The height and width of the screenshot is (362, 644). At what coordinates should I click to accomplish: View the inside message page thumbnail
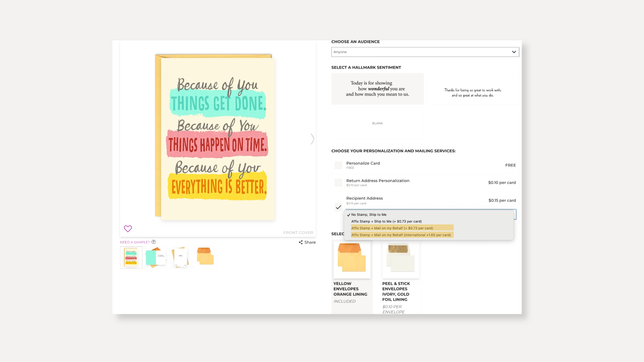[181, 257]
